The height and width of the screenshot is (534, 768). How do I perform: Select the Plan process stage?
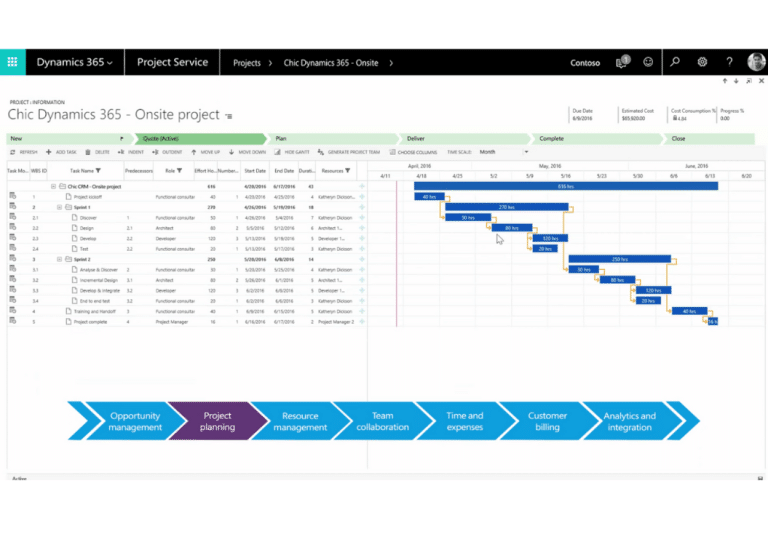pos(332,139)
